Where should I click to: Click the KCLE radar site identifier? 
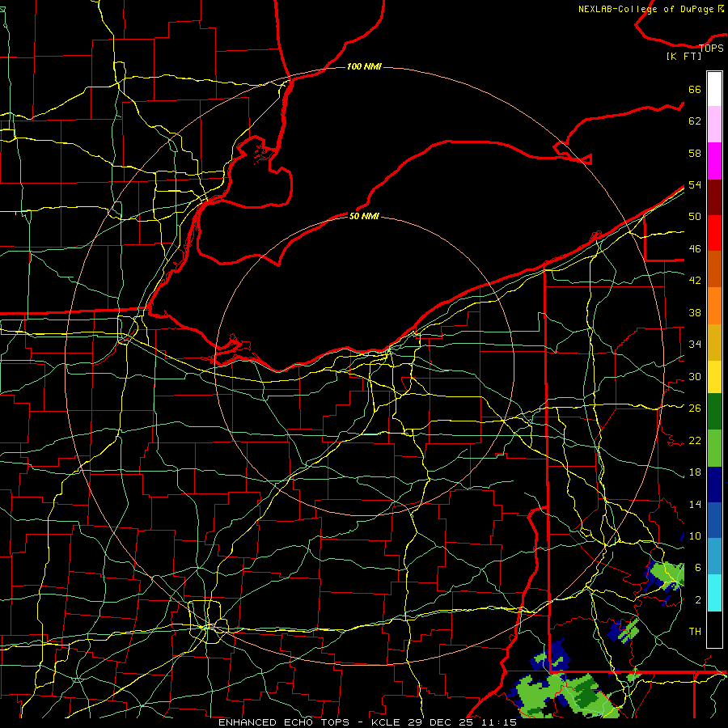click(x=386, y=722)
